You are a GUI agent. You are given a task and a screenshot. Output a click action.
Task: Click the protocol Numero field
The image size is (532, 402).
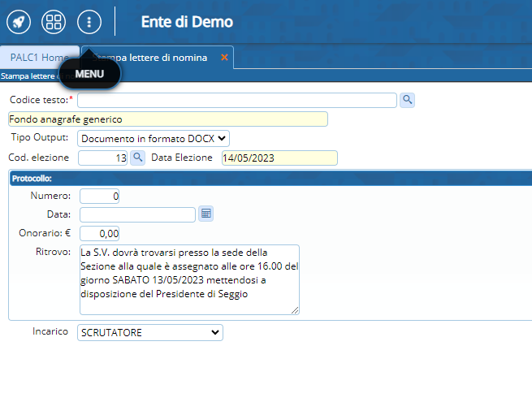(x=100, y=196)
